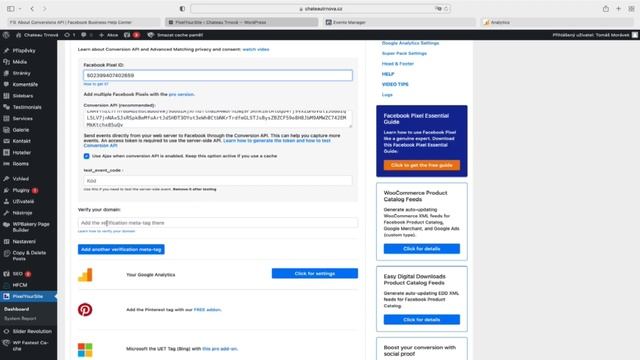640x360 pixels.
Task: Switch to the Events Manager tab
Action: tap(399, 22)
